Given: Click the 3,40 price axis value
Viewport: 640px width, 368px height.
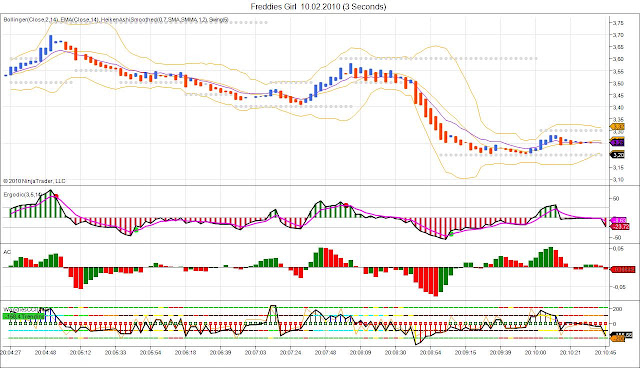Looking at the screenshot, I should [618, 107].
